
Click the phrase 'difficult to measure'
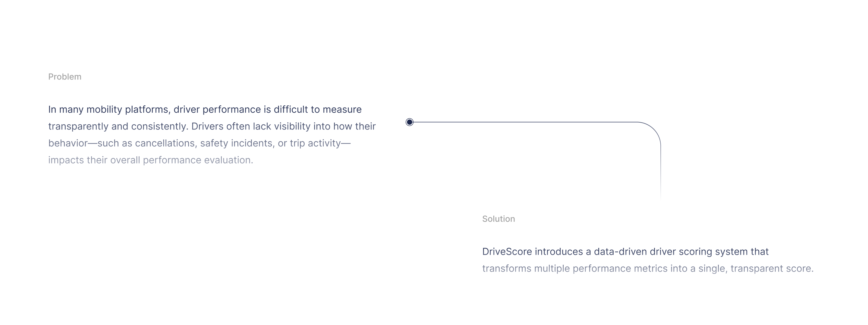pyautogui.click(x=317, y=109)
